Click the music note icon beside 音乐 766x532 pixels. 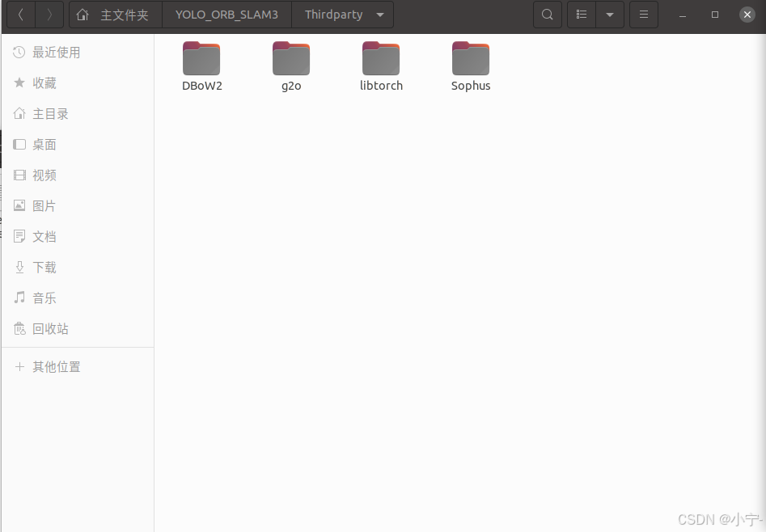[19, 298]
